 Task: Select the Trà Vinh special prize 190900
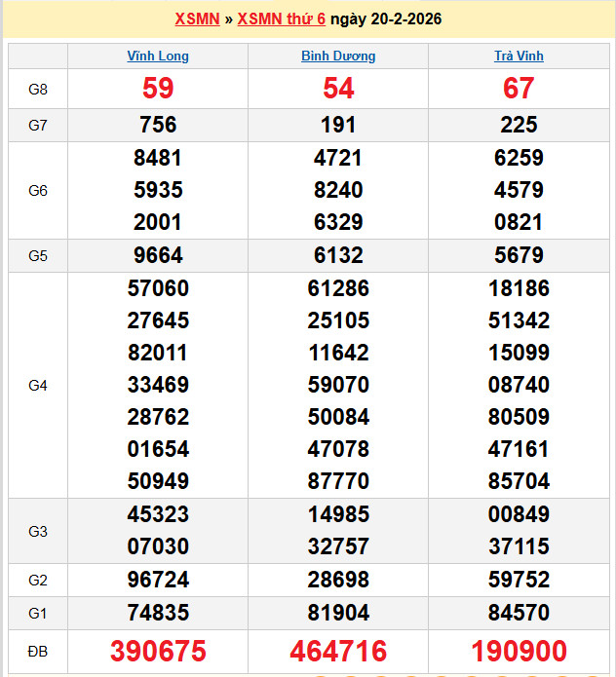[519, 651]
